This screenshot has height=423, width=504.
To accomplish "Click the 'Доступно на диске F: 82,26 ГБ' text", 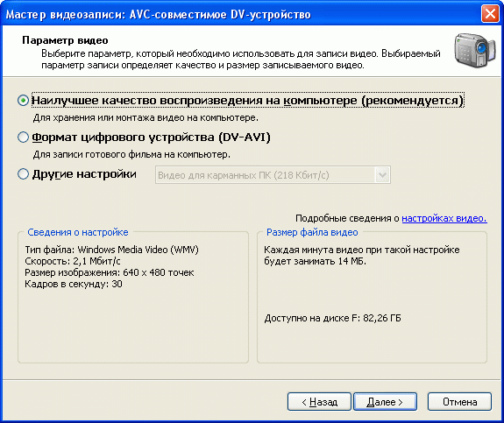I will (x=333, y=318).
